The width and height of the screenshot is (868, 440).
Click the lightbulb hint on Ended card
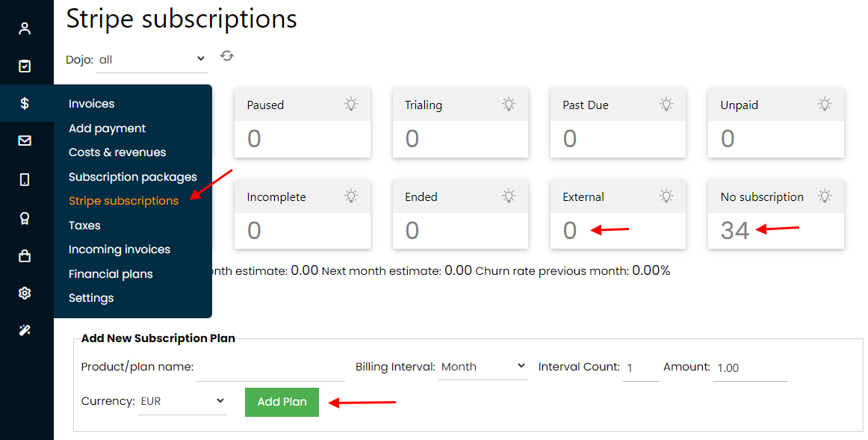coord(509,196)
